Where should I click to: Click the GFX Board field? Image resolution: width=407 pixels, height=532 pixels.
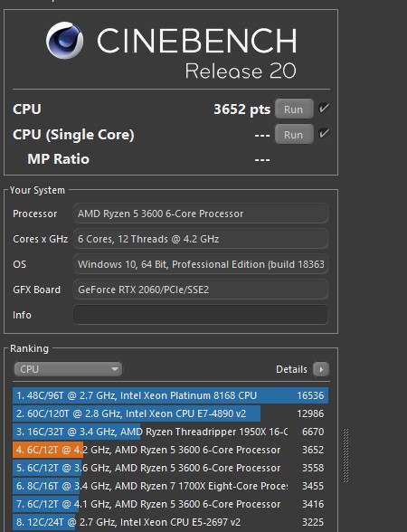click(201, 290)
